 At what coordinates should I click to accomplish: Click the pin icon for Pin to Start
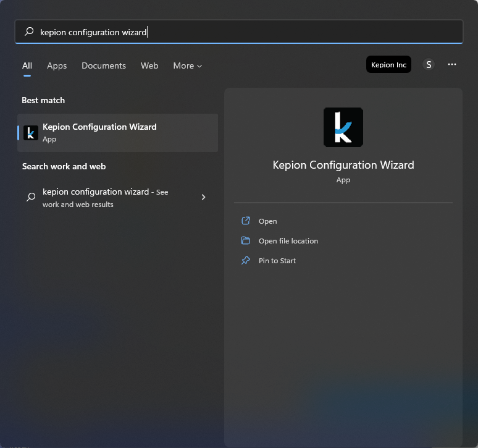[x=246, y=260]
